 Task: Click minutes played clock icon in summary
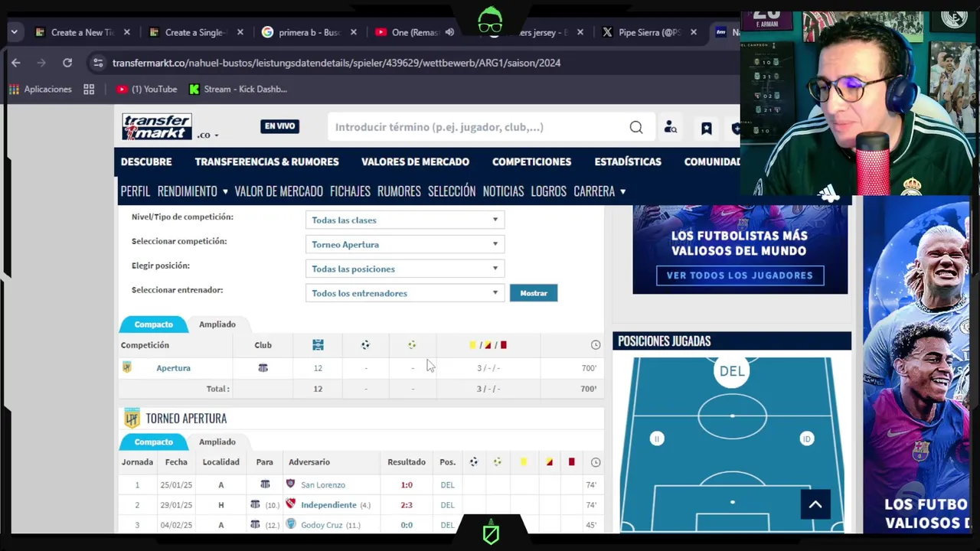pos(595,345)
